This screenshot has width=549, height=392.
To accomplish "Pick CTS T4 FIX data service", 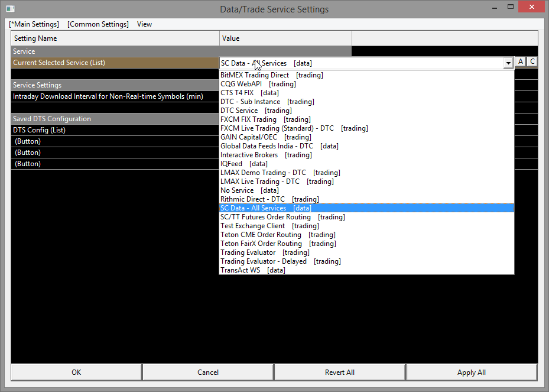I will 366,93.
